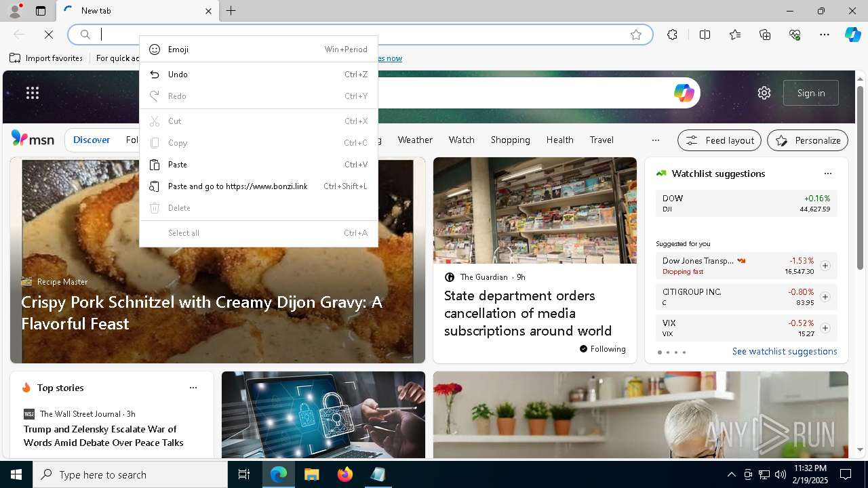Open the Travel tab

(601, 140)
